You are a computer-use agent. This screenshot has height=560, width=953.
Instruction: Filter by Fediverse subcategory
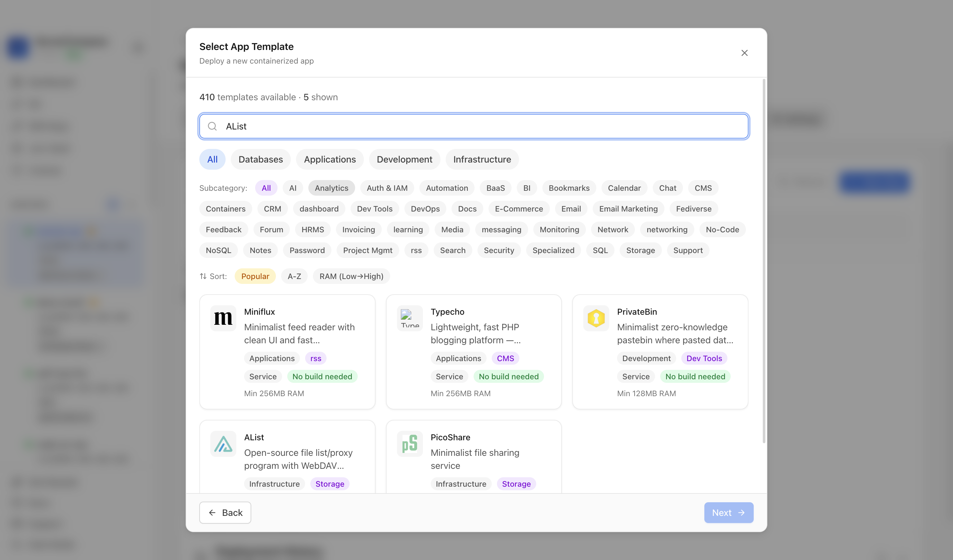[x=694, y=209]
